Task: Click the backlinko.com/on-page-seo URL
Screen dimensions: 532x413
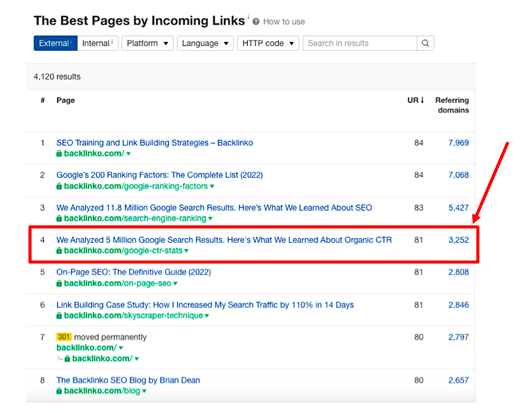Action: pos(118,283)
